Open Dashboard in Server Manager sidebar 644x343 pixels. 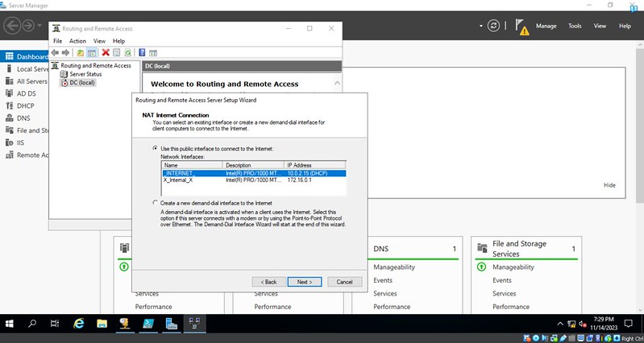tap(24, 56)
